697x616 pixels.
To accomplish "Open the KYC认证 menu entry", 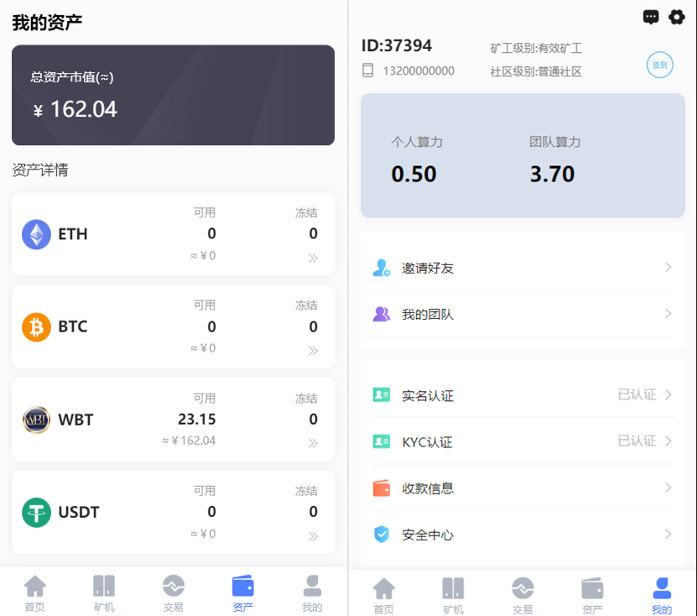I will 523,441.
